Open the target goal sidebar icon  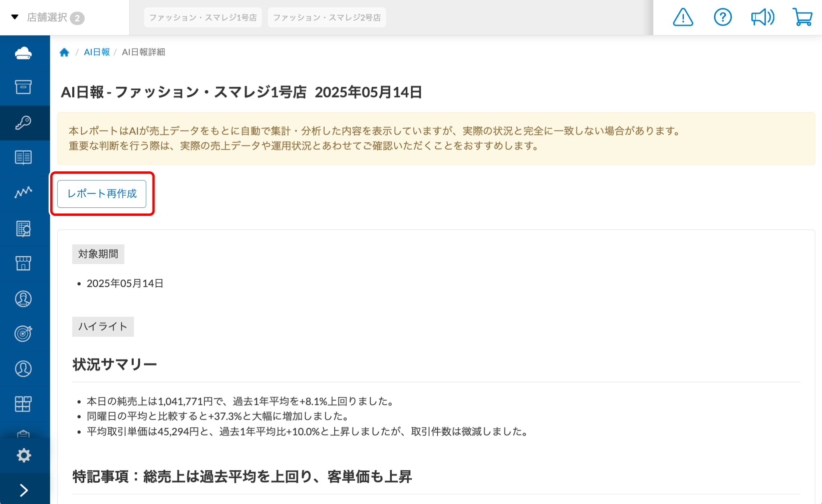(23, 333)
